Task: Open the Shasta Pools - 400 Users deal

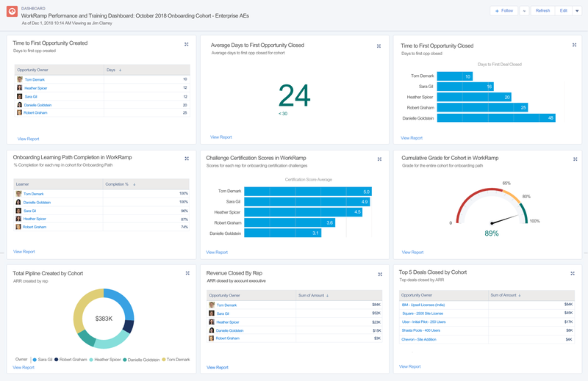Action: click(420, 331)
